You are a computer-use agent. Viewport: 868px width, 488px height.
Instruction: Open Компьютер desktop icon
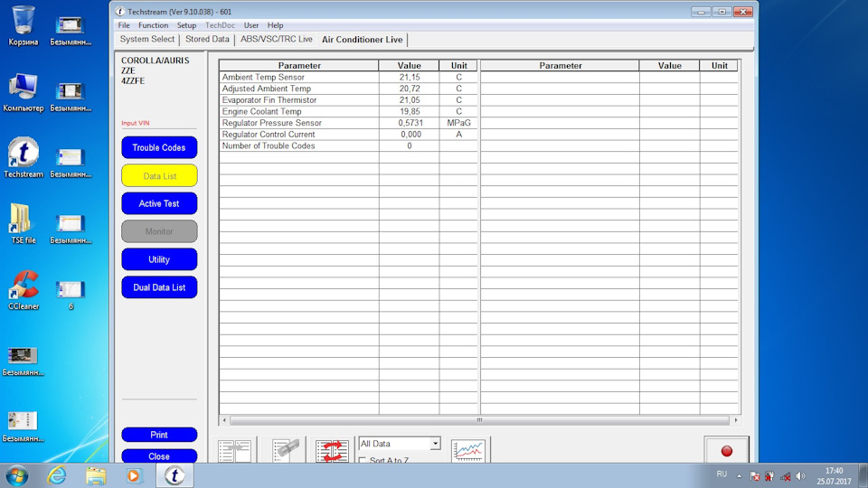point(24,92)
